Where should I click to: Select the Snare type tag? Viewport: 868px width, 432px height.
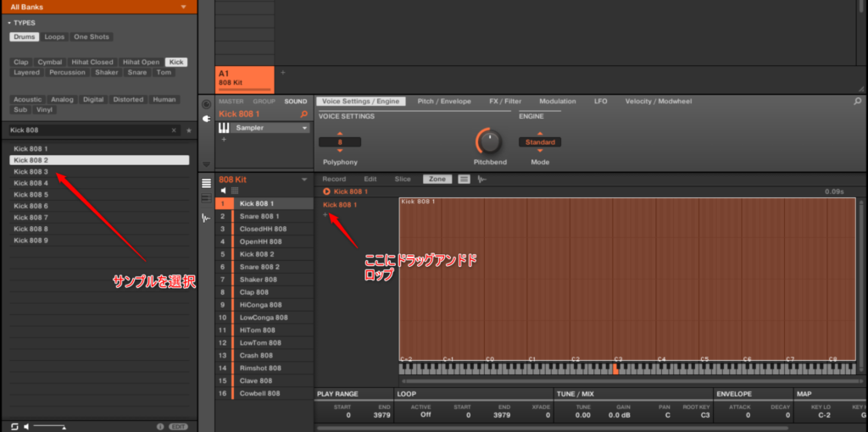136,73
